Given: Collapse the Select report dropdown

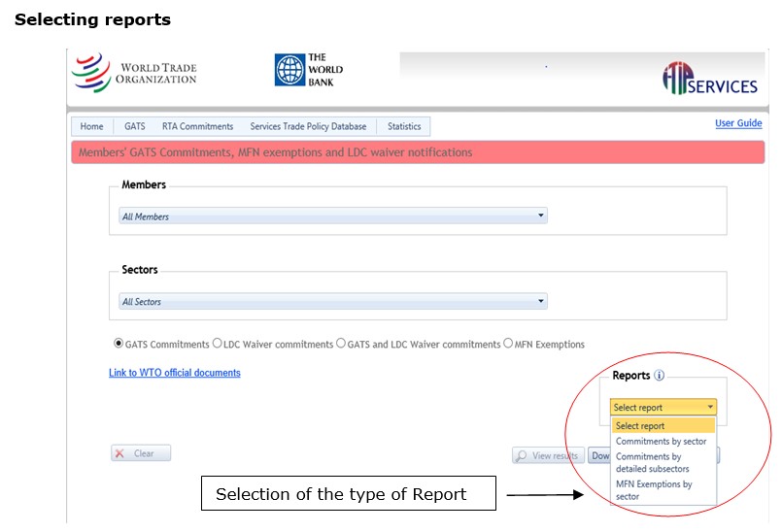Looking at the screenshot, I should point(663,408).
